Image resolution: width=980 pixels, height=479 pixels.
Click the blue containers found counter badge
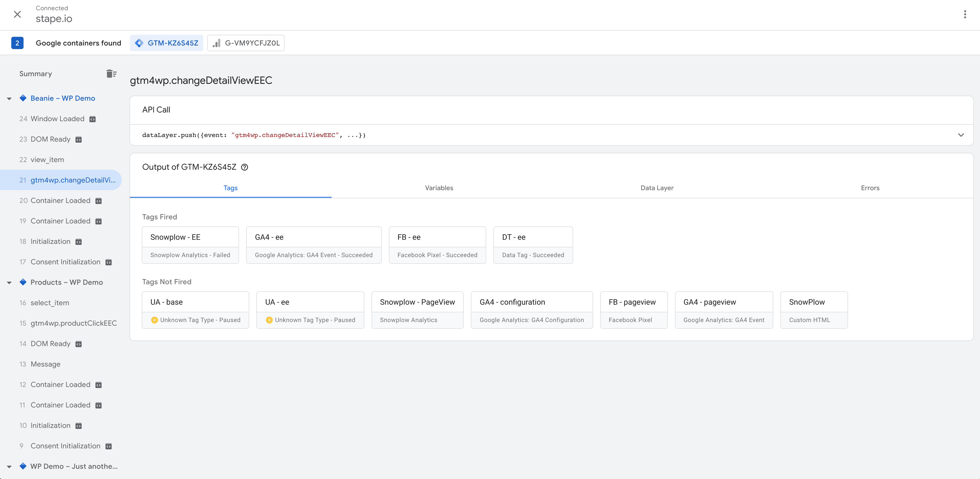tap(17, 43)
